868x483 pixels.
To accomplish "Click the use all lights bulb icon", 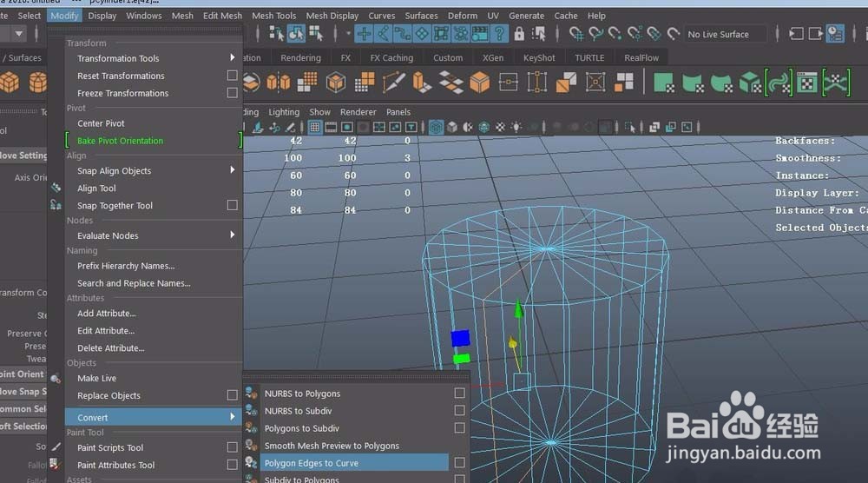I will click(x=516, y=128).
